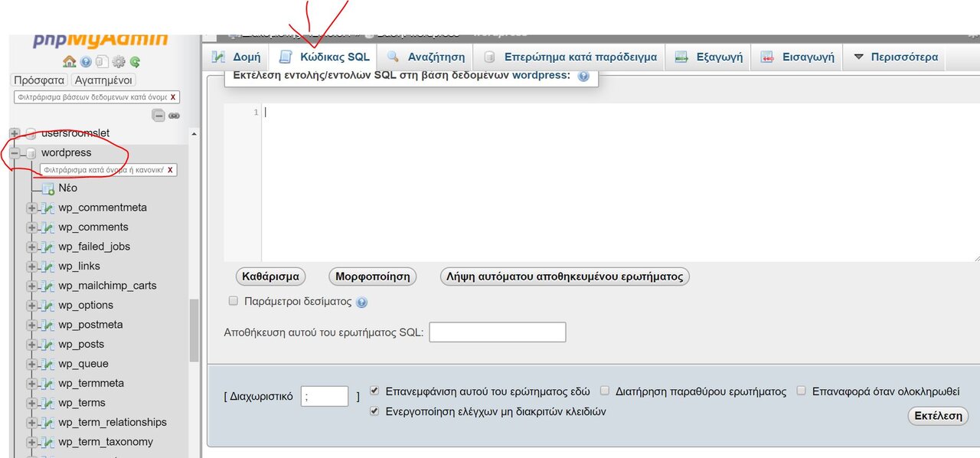The image size is (980, 458).
Task: Show Πρόσφατα recent tables list
Action: 39,80
